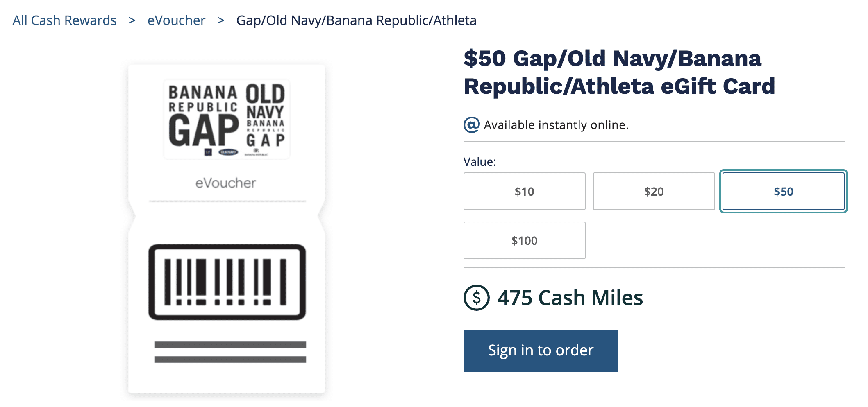This screenshot has height=407, width=868.
Task: Click the barcode graphic on the voucher
Action: 227,282
